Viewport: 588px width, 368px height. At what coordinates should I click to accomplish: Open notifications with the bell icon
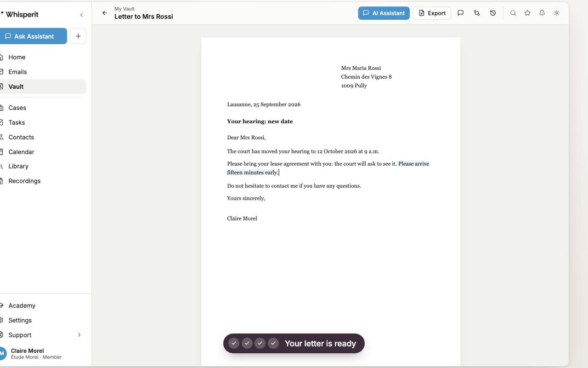pyautogui.click(x=542, y=13)
